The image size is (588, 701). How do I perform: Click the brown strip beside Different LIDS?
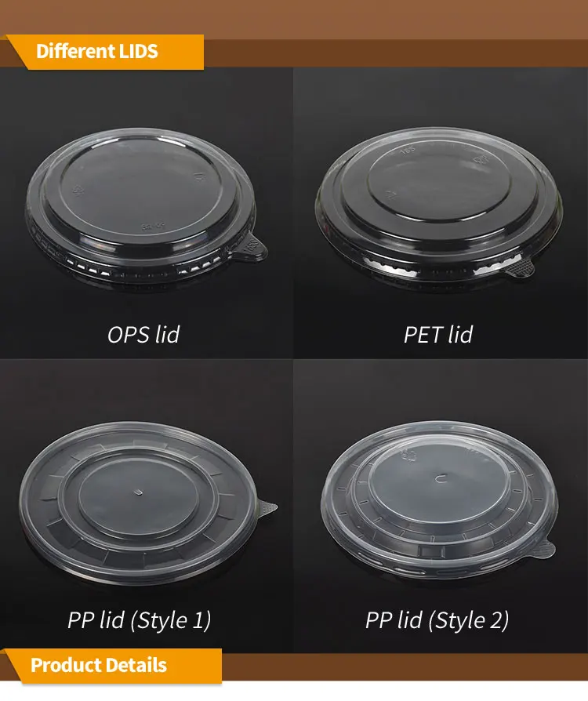(x=396, y=53)
